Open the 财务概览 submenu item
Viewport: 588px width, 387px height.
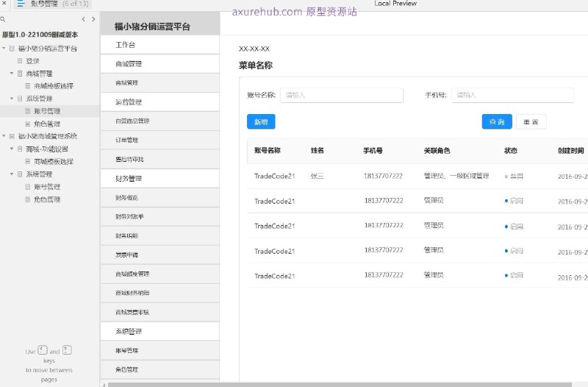pyautogui.click(x=159, y=197)
